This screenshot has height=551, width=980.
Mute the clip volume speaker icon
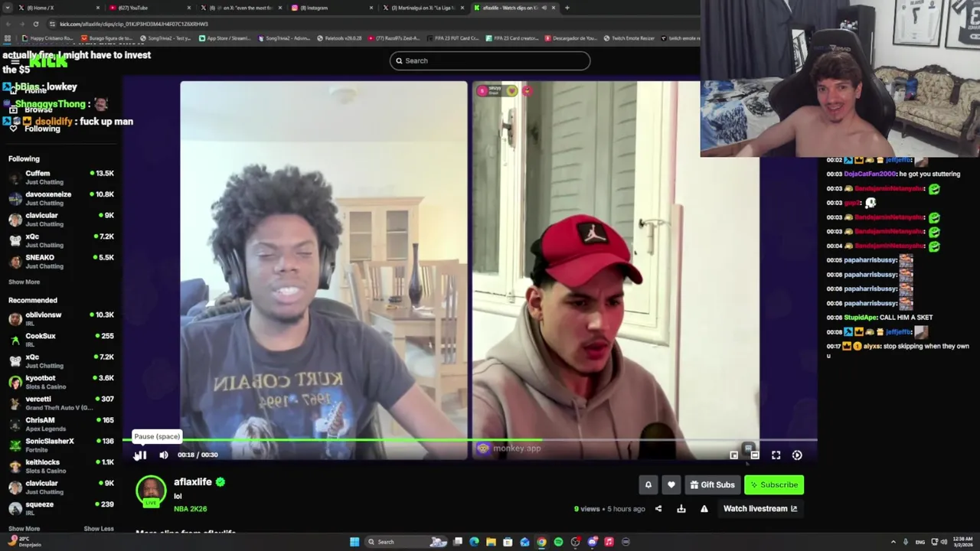(164, 455)
